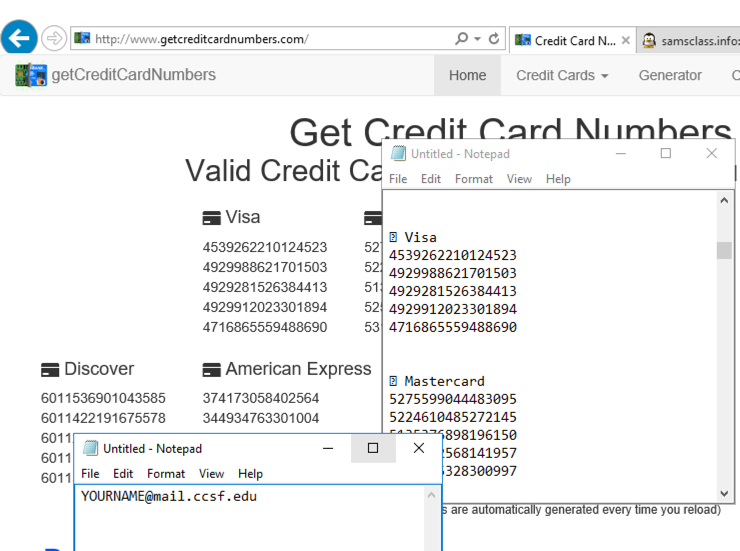The image size is (740, 551).
Task: Click the Mastercard heading line in Notepad
Action: click(x=437, y=381)
